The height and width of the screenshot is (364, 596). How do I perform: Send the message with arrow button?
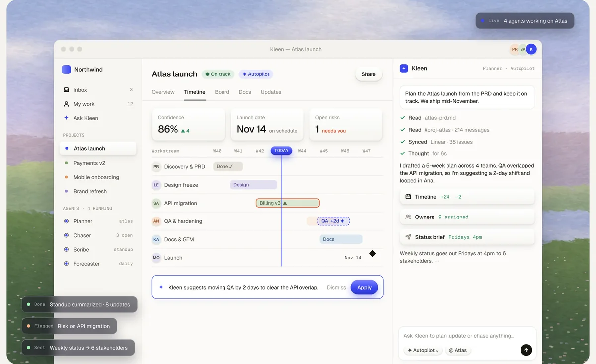coord(526,350)
